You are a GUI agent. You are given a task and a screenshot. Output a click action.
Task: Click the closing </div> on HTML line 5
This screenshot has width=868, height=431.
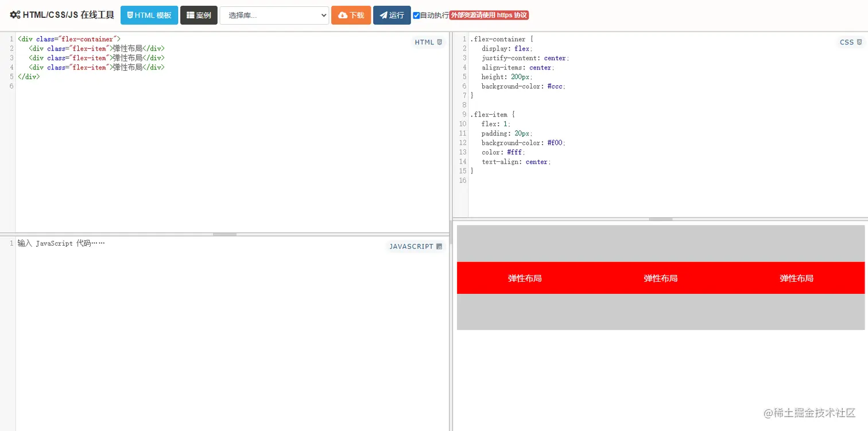pyautogui.click(x=29, y=76)
